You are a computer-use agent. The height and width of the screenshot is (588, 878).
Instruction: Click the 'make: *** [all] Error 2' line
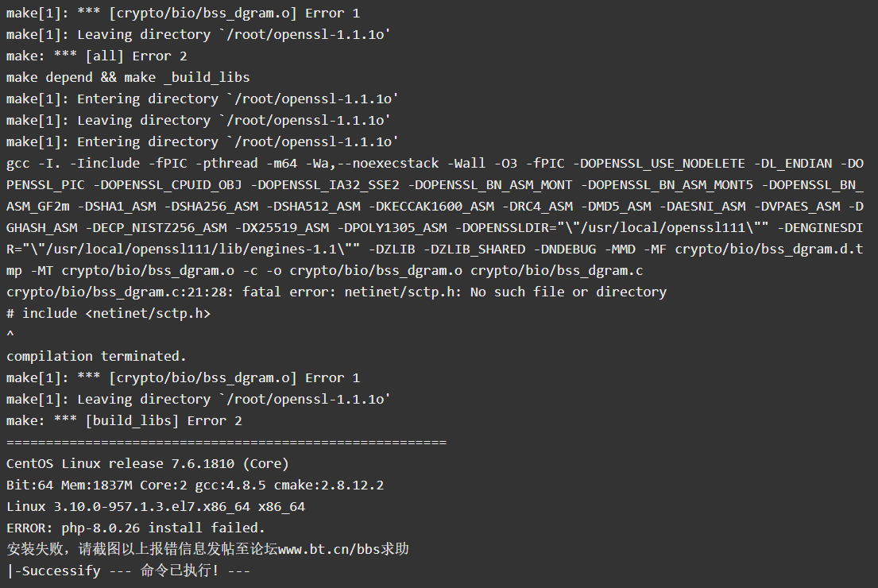(x=97, y=56)
